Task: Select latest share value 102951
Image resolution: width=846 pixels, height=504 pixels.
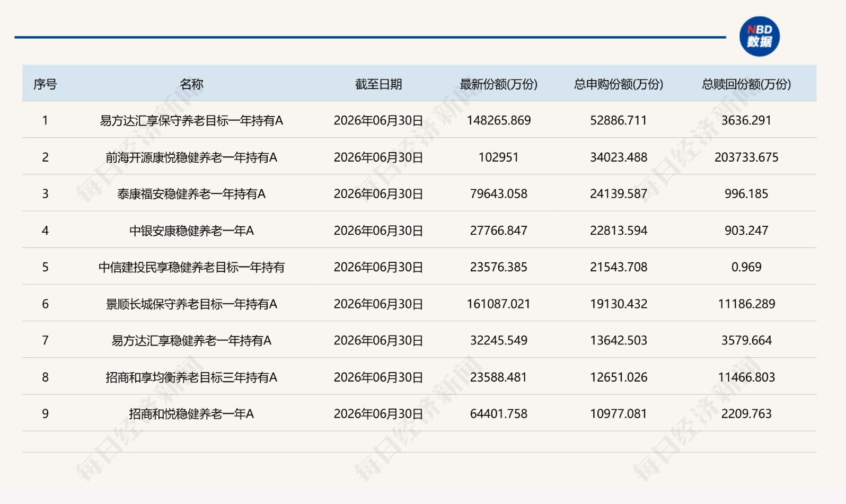Action: (498, 157)
